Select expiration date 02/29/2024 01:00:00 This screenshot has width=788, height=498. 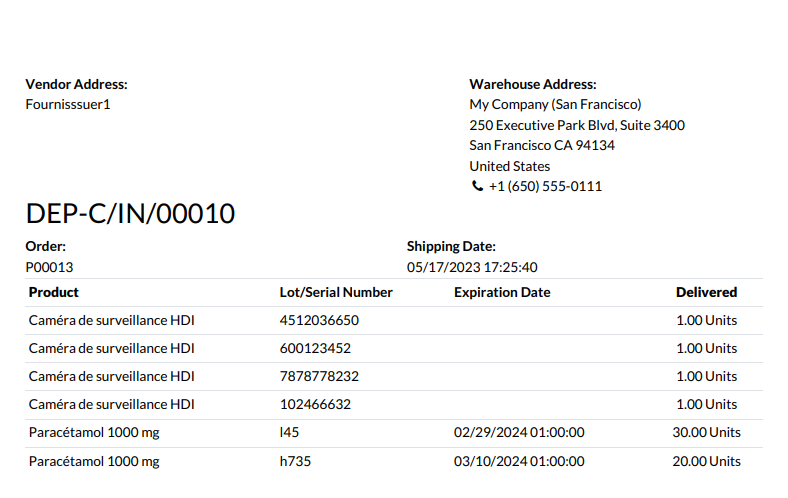(519, 433)
